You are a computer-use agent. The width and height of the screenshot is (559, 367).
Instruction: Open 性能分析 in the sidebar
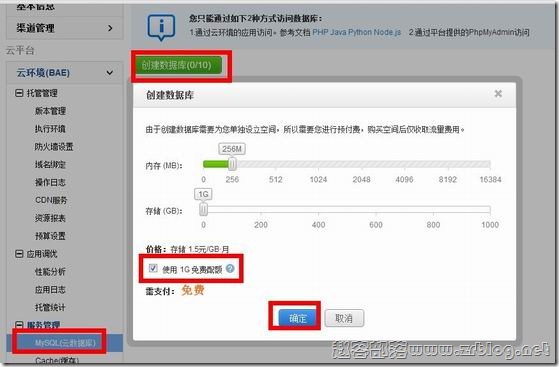click(x=50, y=272)
